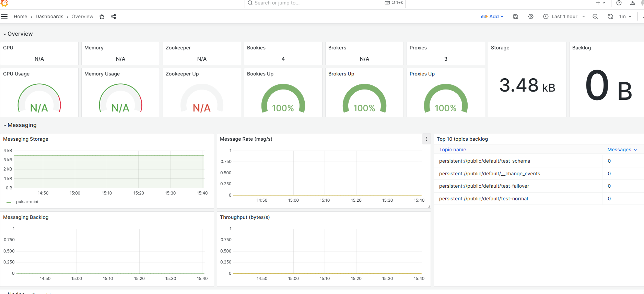Open the help menu icon
Viewport: 644px width, 294px height.
click(619, 3)
